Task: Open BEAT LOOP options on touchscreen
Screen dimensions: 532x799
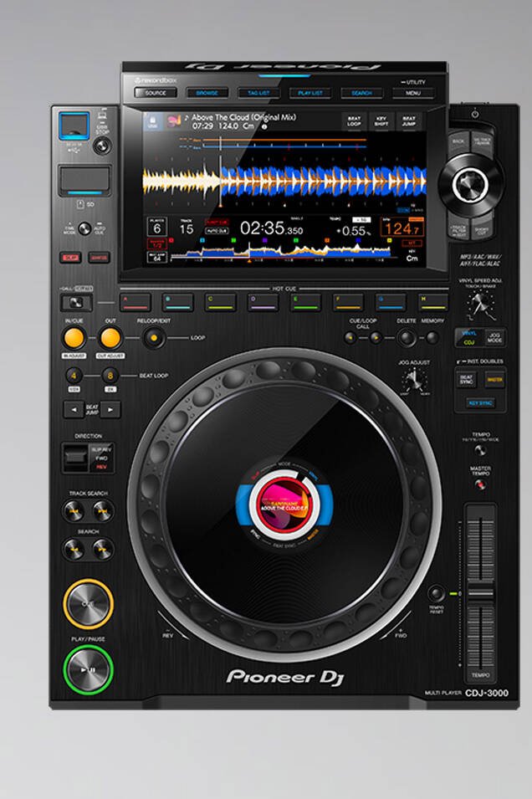Action: pos(354,122)
